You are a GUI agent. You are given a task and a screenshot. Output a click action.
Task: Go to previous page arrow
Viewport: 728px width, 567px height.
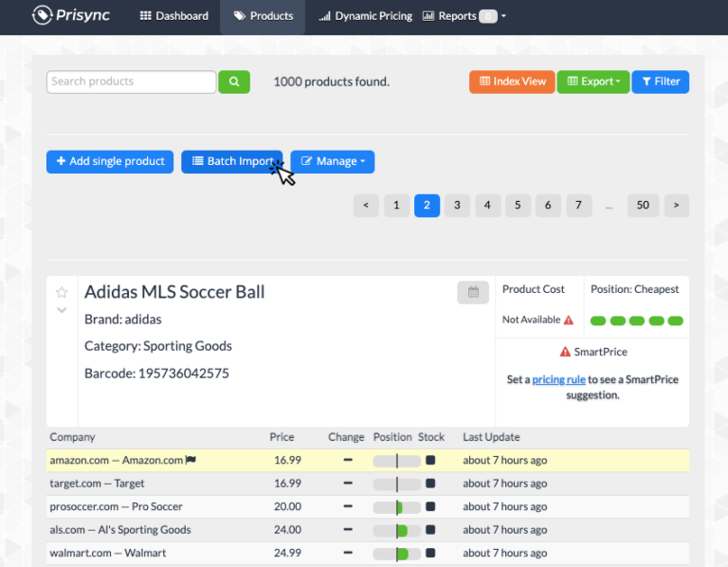tap(366, 205)
